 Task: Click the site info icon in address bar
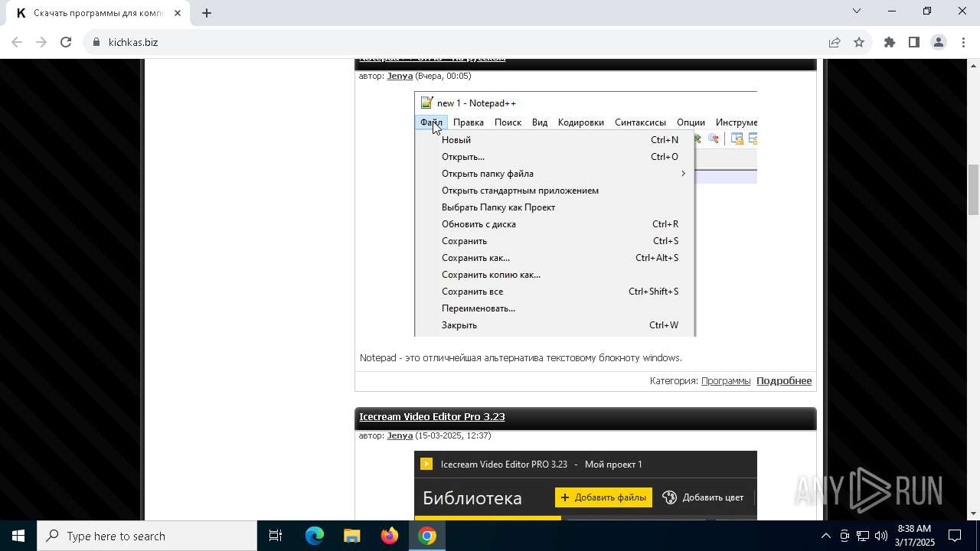[96, 42]
